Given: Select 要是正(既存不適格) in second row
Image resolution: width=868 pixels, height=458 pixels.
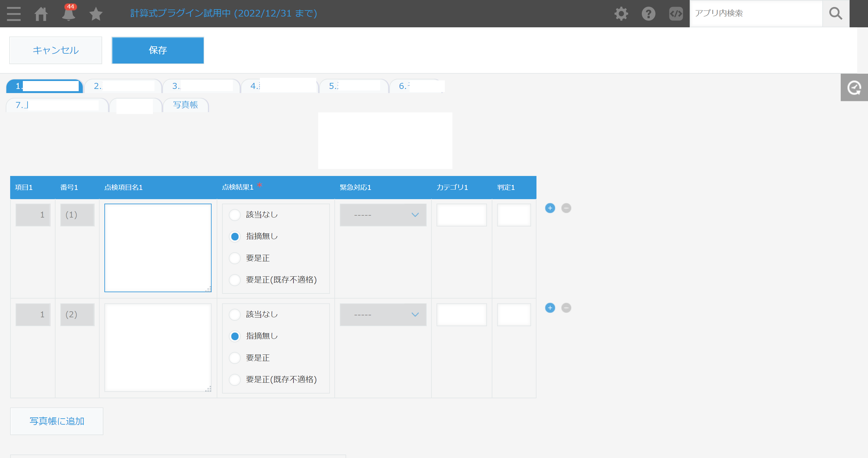Looking at the screenshot, I should tap(235, 380).
